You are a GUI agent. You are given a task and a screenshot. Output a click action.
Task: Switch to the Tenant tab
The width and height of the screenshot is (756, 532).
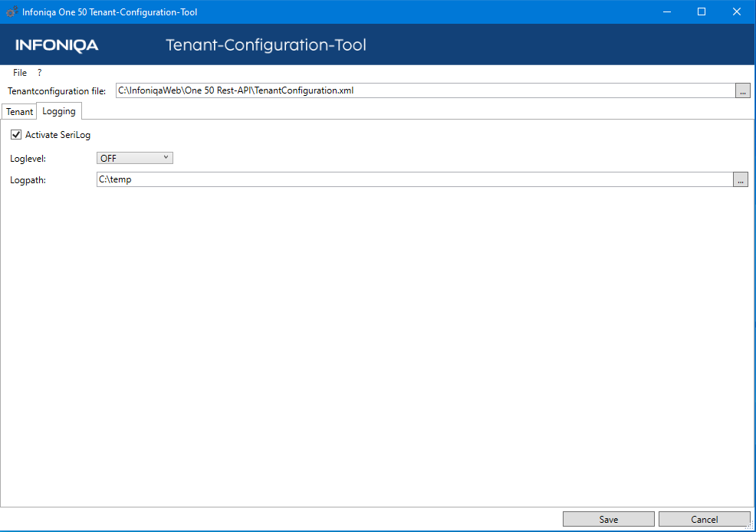(x=19, y=112)
